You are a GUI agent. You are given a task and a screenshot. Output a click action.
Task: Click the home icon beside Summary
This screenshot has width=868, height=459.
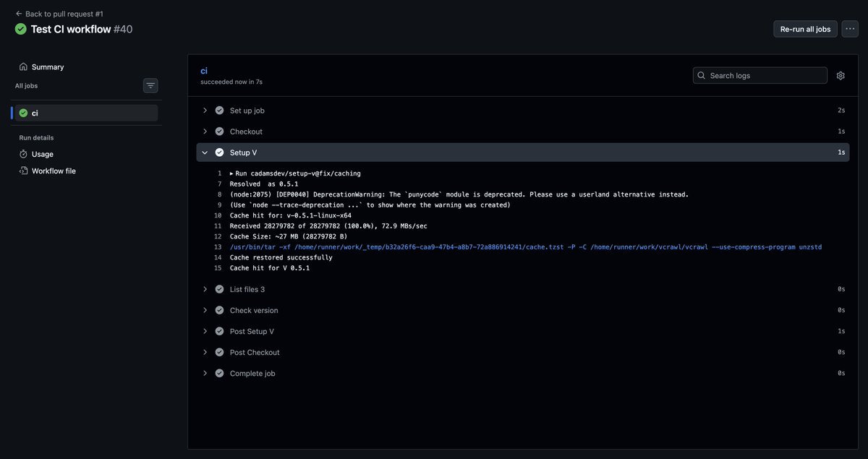coord(24,67)
